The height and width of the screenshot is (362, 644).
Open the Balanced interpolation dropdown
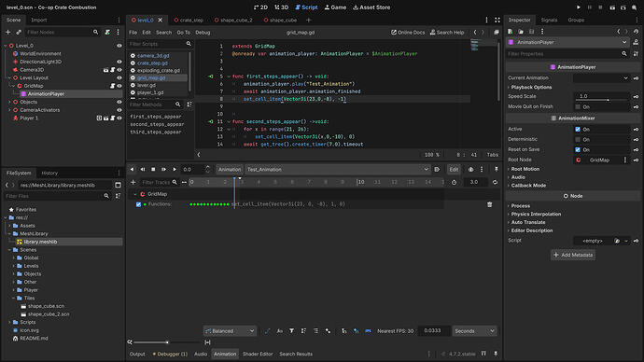pos(230,331)
